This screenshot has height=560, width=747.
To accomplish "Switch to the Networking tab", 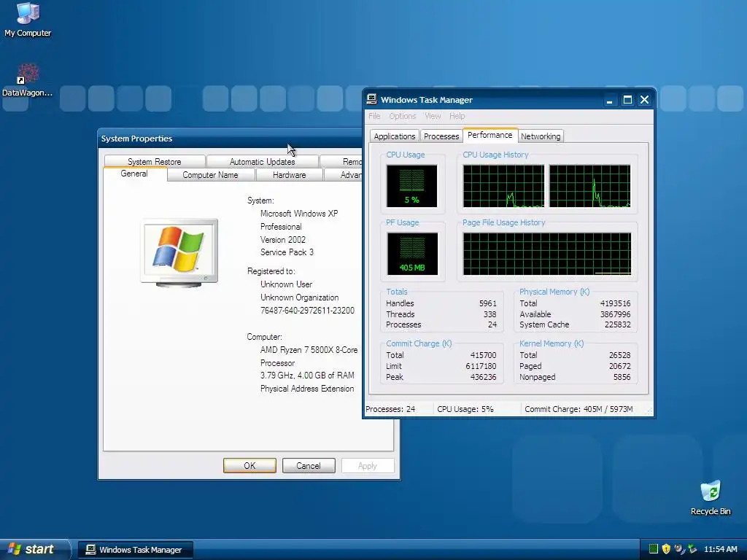I will [x=541, y=136].
